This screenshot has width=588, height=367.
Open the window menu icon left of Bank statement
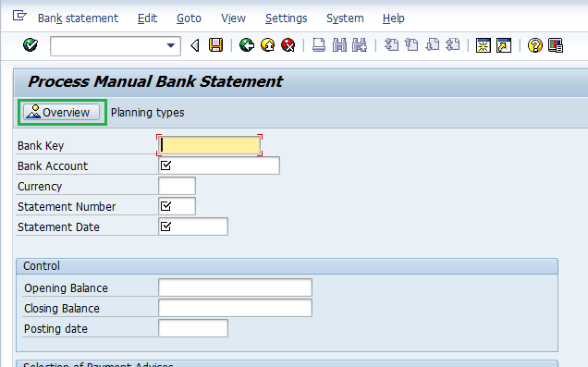19,16
